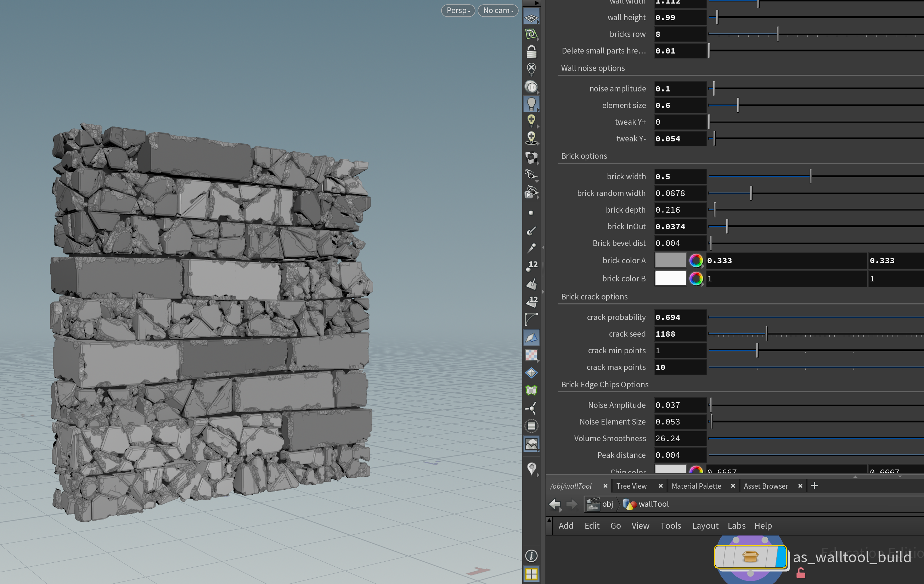Switch to the /obj/wallTool tab
Screen dimensions: 924x584
pyautogui.click(x=571, y=486)
